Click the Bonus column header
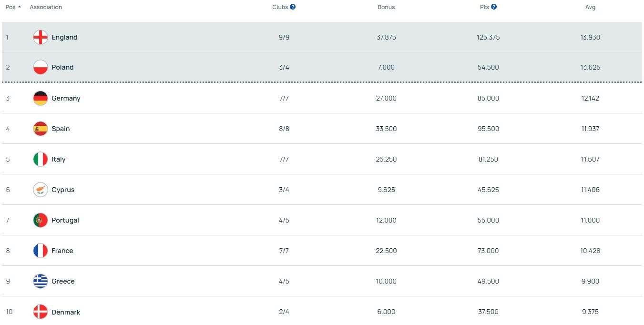 [386, 7]
